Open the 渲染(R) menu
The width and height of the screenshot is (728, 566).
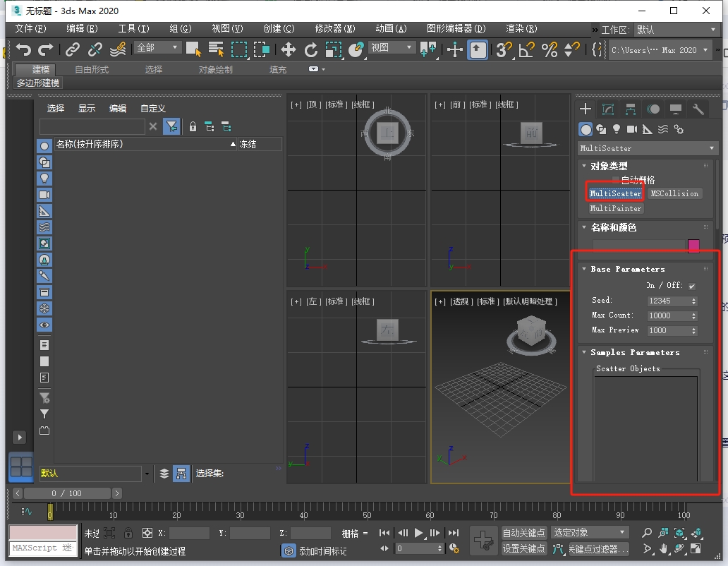[x=521, y=29]
